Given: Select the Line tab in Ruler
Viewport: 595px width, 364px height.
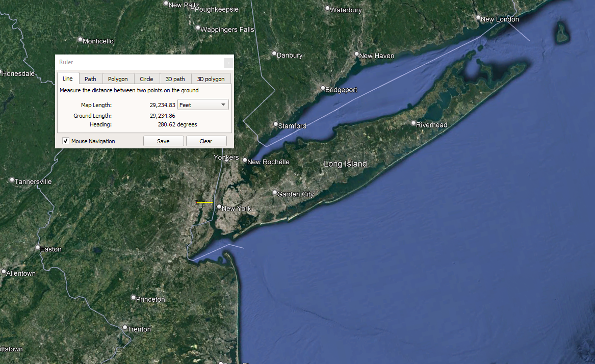Looking at the screenshot, I should (x=68, y=79).
